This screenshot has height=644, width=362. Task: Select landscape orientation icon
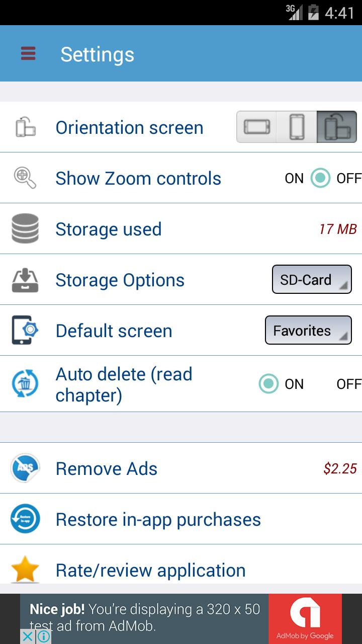257,127
